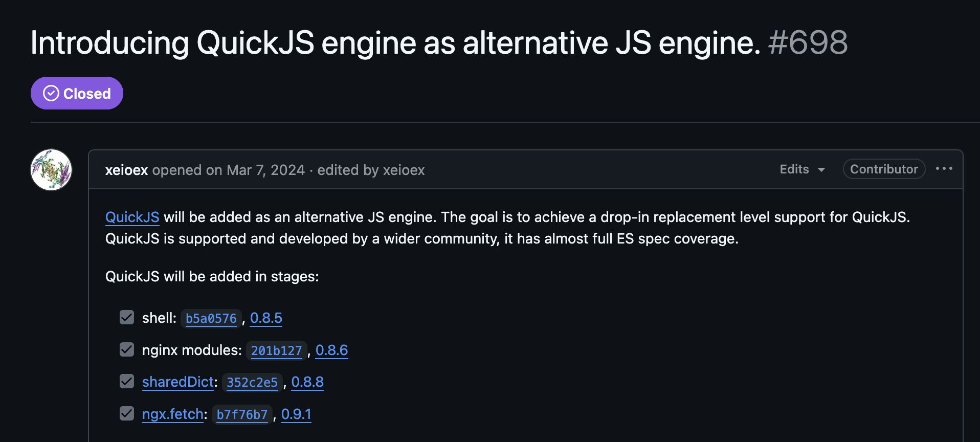Screen dimensions: 980x442
Task: Click the xeioex username
Action: click(x=126, y=170)
